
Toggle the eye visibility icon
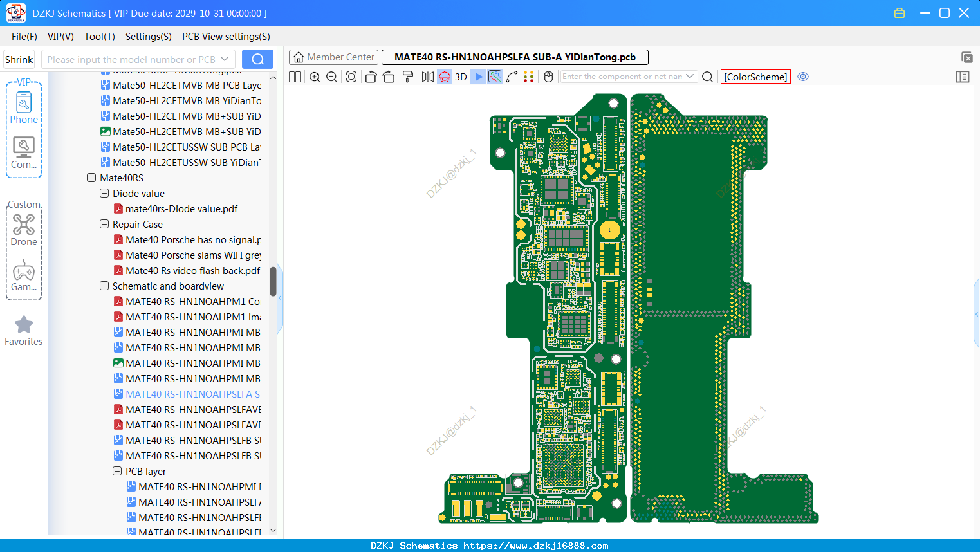(x=803, y=77)
